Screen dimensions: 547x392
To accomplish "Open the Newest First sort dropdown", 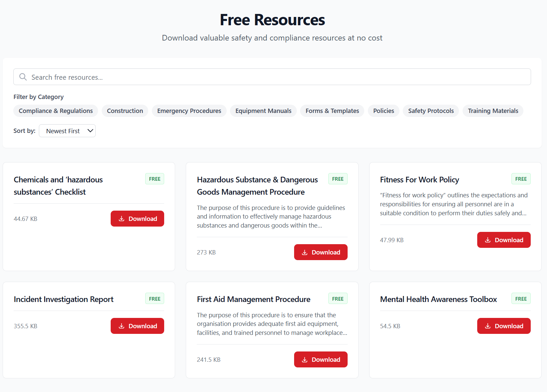I will (x=67, y=131).
